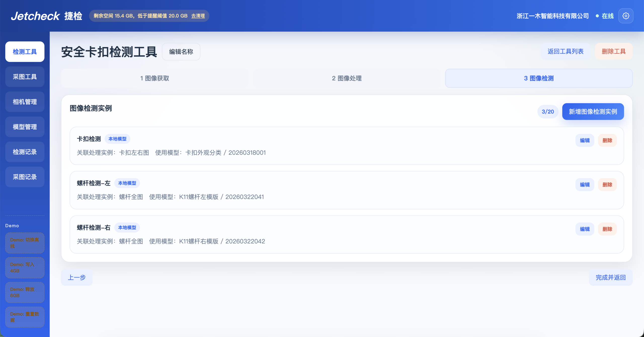Select the 3 图像检测 step tab
The height and width of the screenshot is (337, 644).
click(x=539, y=78)
